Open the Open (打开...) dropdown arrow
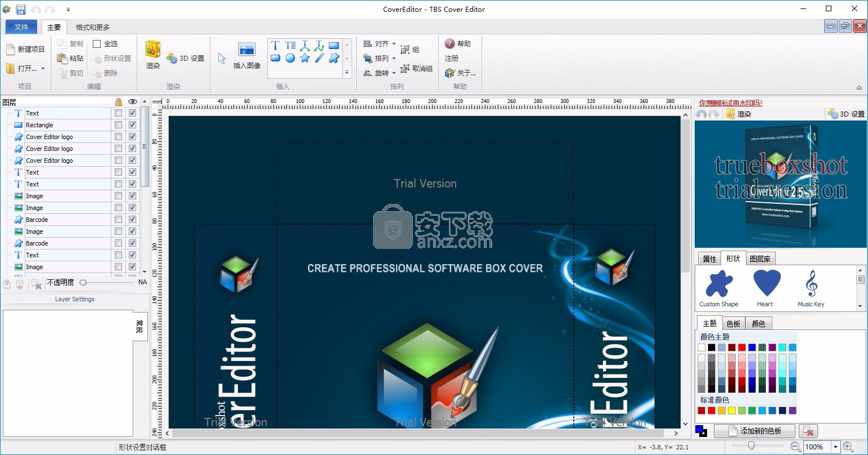Viewport: 868px width, 455px height. (43, 69)
